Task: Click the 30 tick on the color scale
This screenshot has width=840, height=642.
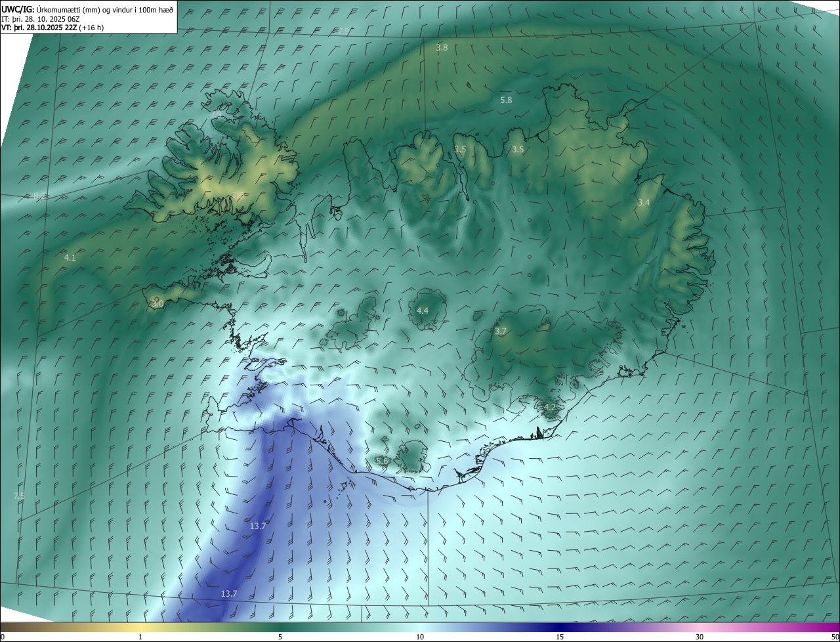Action: point(700,637)
